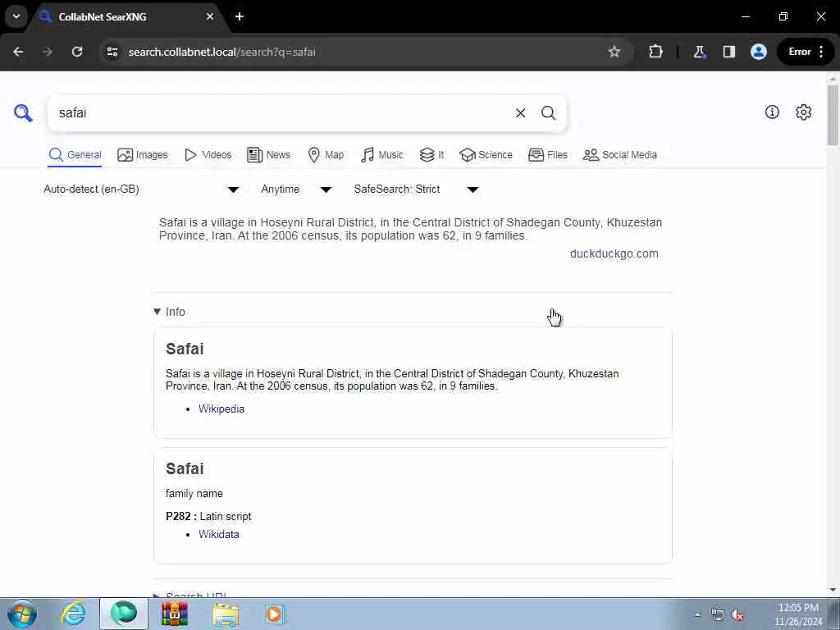Open the site information icon in address bar
The height and width of the screenshot is (630, 840).
pos(112,52)
